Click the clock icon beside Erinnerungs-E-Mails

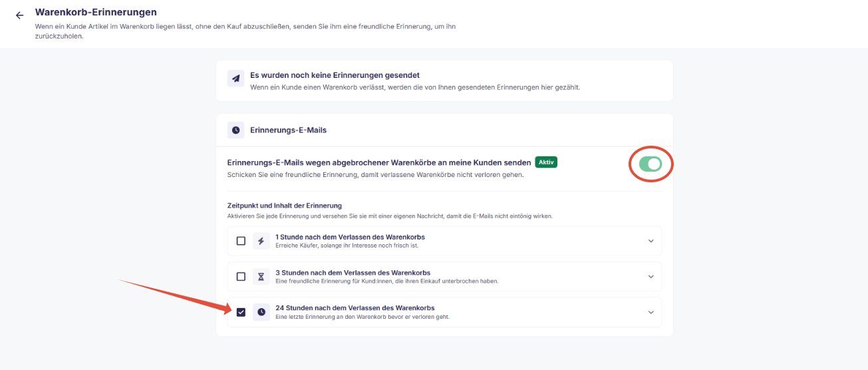point(236,130)
